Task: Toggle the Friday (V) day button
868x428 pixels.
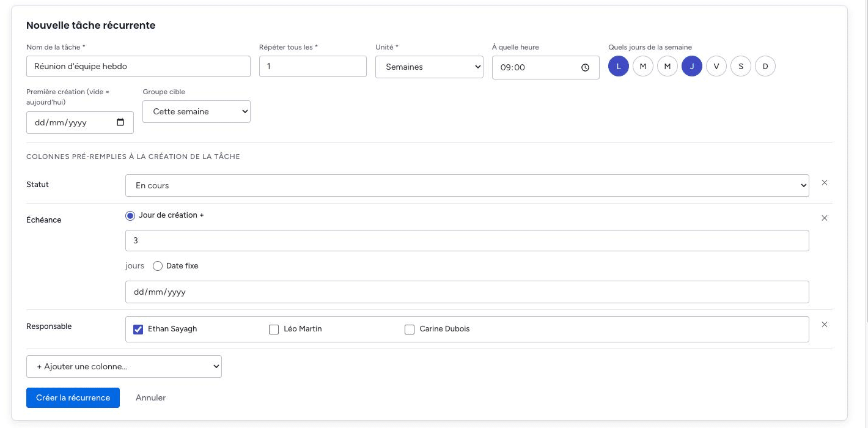Action: 716,66
